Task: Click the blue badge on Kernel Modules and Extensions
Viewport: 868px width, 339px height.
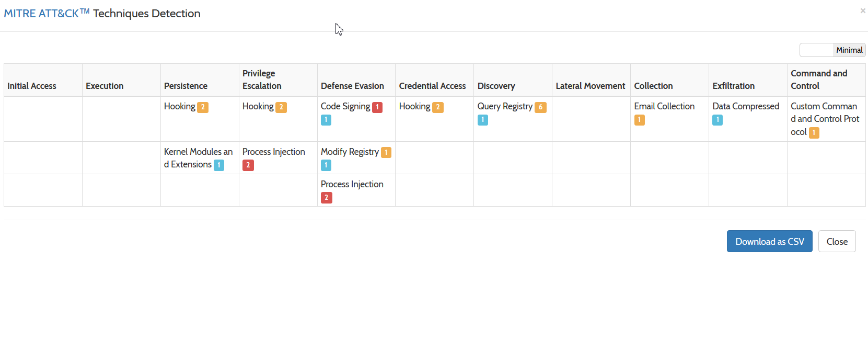Action: point(219,165)
